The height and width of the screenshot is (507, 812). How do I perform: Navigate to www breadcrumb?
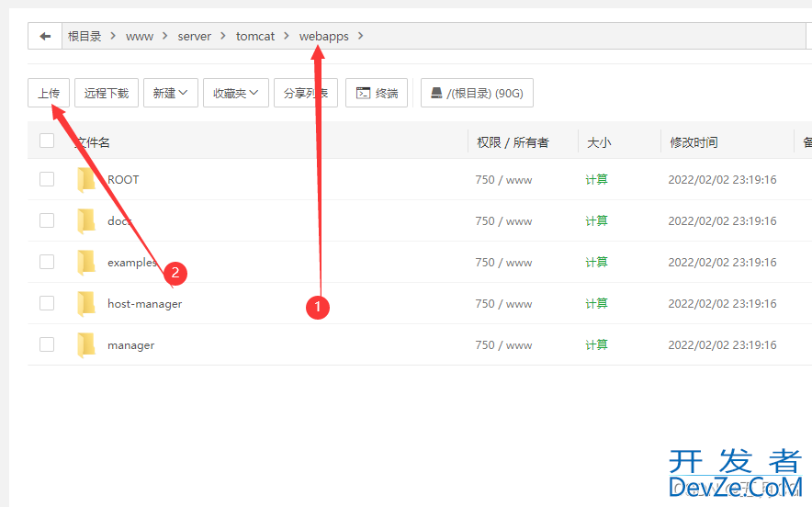[x=140, y=36]
